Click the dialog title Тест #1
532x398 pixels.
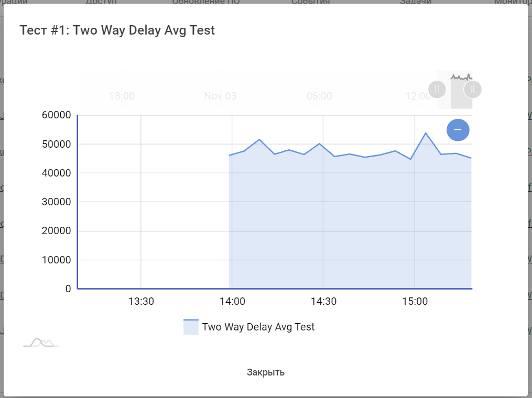pyautogui.click(x=117, y=30)
